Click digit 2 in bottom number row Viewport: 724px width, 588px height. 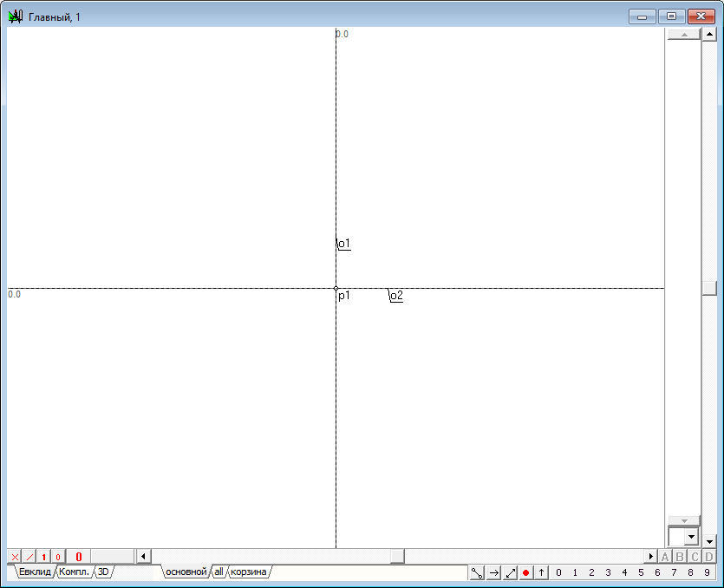pos(591,572)
